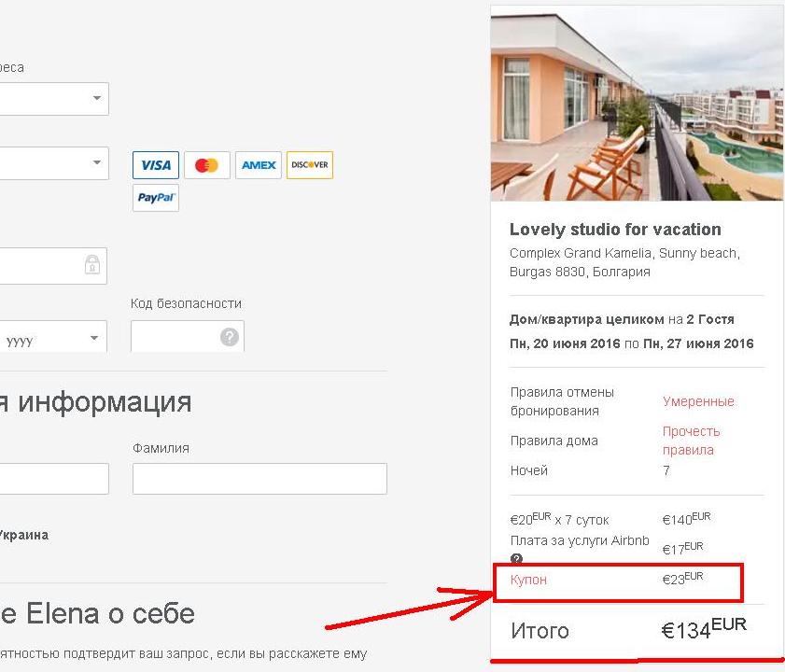
Task: Click the card number input field
Action: tap(53, 266)
